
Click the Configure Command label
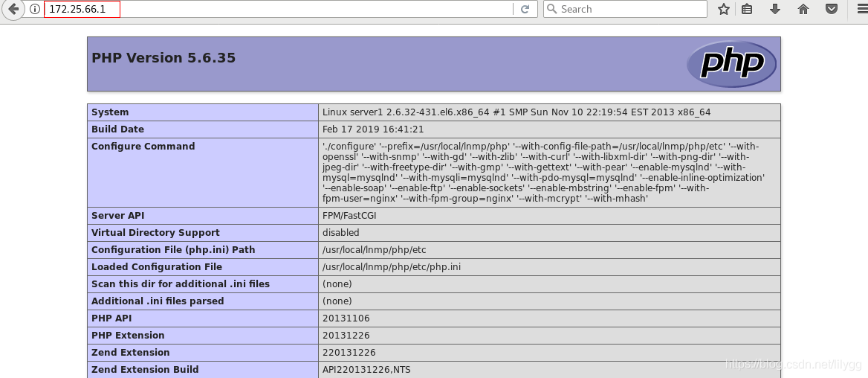143,147
